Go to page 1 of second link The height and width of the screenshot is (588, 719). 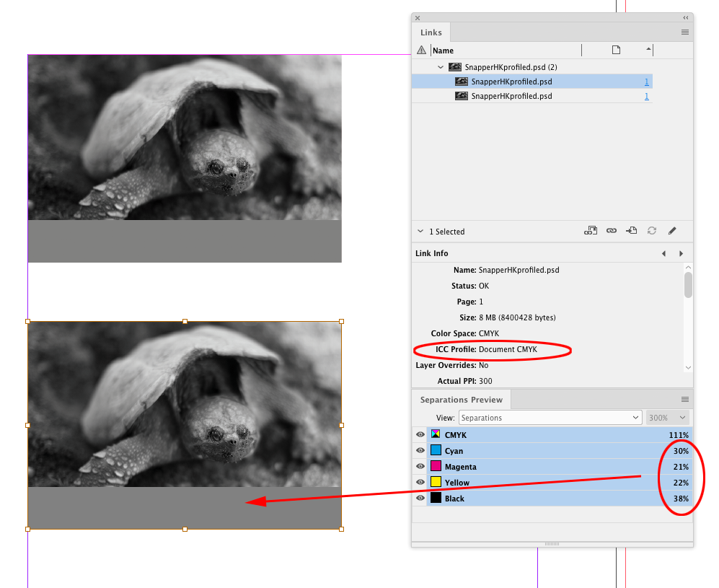pos(647,96)
